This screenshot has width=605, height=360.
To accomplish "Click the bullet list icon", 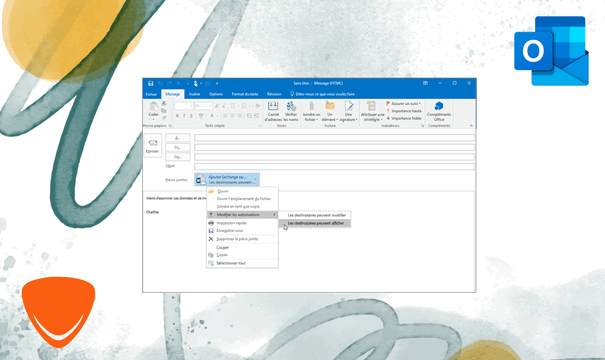I will 233,106.
